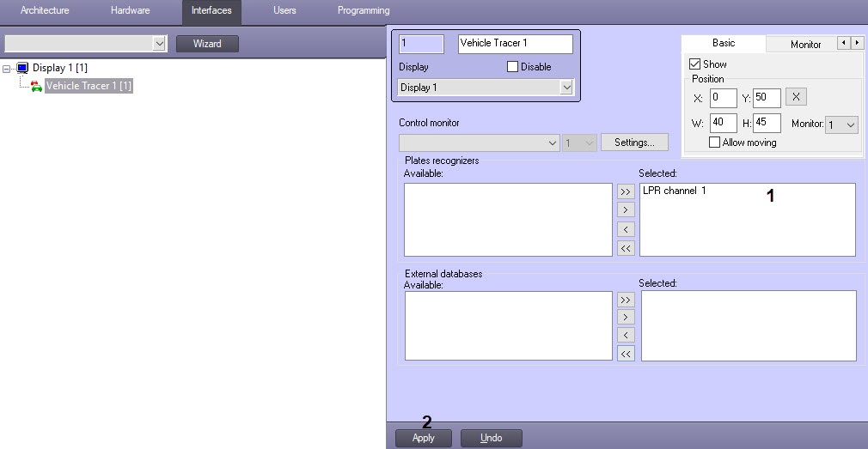The height and width of the screenshot is (449, 868).
Task: Open the Control monitor dropdown
Action: pos(479,143)
